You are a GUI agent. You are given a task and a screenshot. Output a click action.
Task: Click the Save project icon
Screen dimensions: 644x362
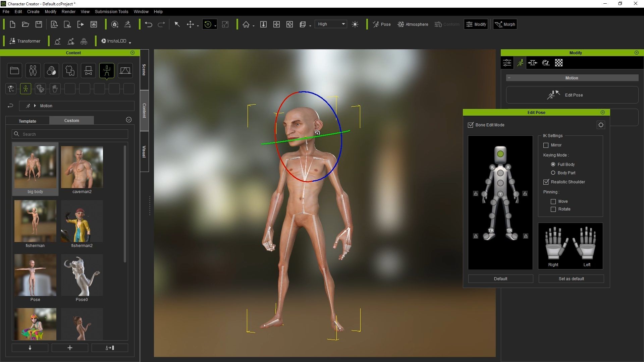(x=39, y=24)
